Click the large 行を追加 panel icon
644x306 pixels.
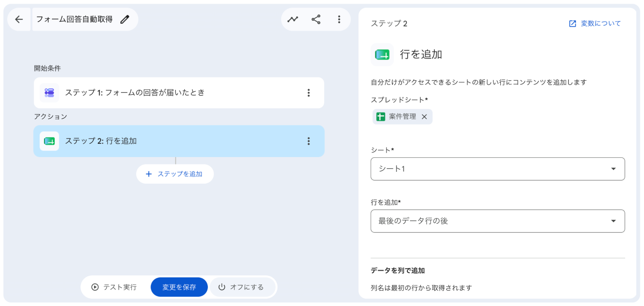tap(382, 55)
